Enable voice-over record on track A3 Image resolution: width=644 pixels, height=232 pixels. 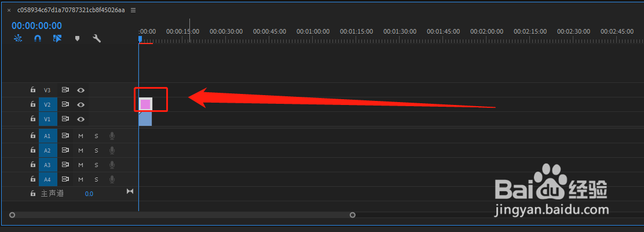click(x=112, y=165)
